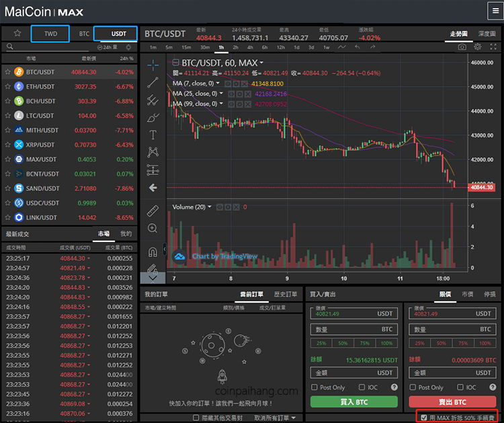
Task: Expand MA (25, close, 0) dropdown arrow
Action: coord(221,93)
